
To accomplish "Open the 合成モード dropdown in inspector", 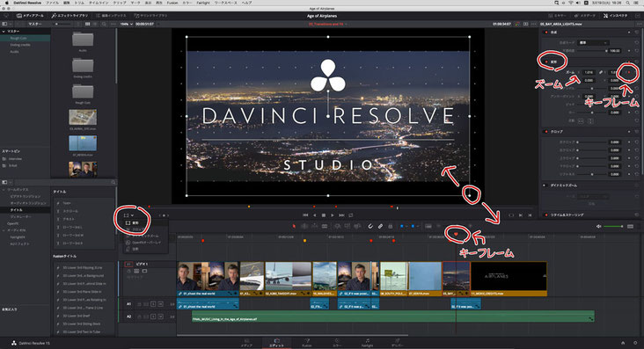I will [593, 43].
